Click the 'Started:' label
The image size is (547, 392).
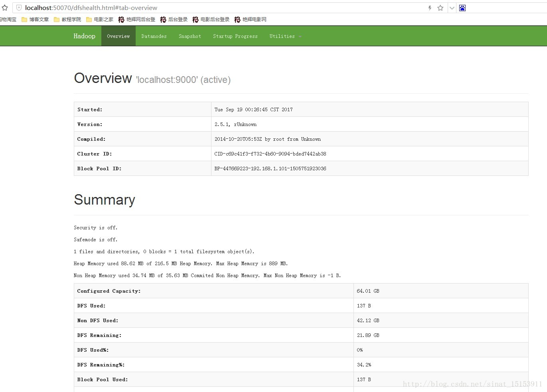tap(90, 109)
